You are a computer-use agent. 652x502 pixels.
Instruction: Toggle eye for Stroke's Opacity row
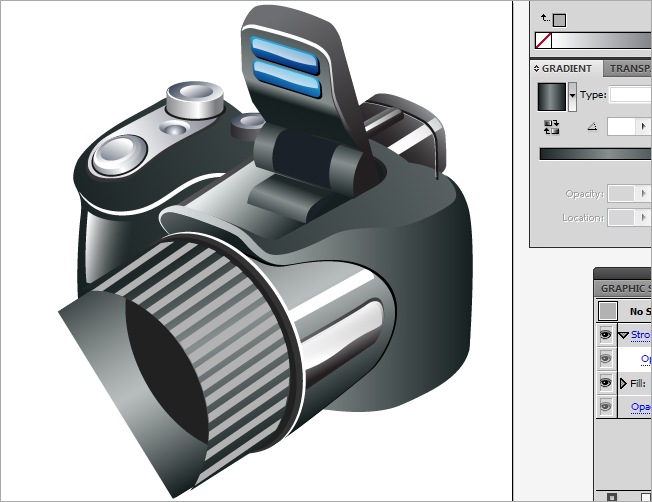point(605,358)
